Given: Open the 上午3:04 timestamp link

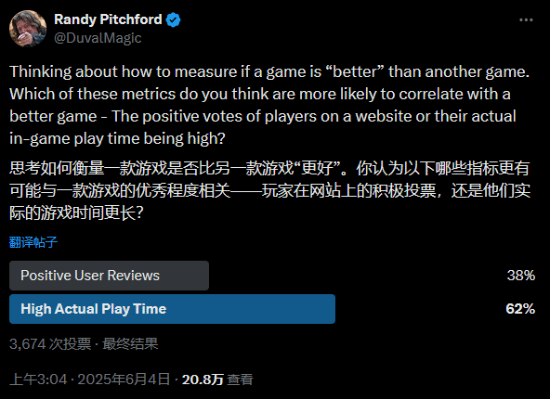Looking at the screenshot, I should (x=38, y=379).
